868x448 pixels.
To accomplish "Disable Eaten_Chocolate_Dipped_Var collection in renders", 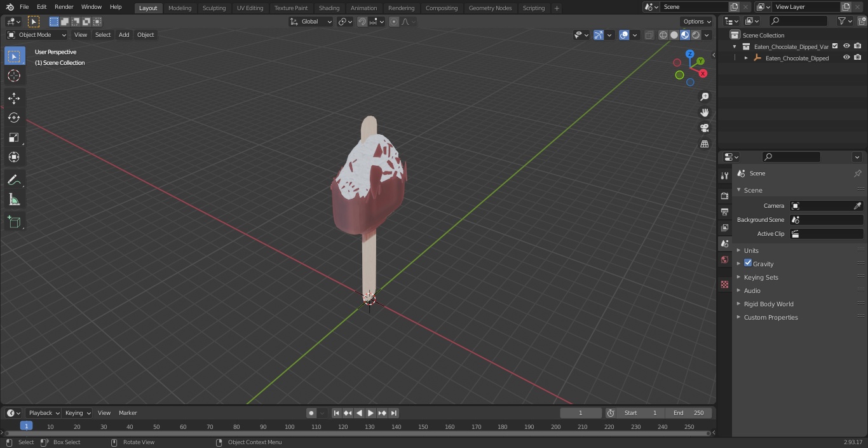I will coord(858,46).
